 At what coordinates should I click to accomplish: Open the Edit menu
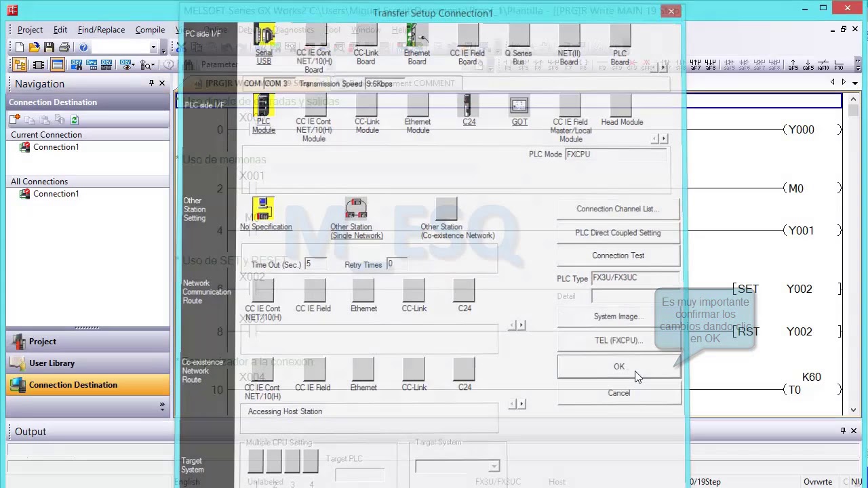tap(60, 30)
